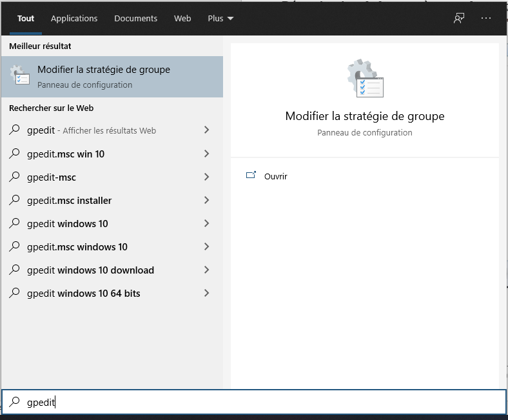Expand arrow next to gpedit.msc windows 10
This screenshot has height=420, width=508.
click(207, 246)
